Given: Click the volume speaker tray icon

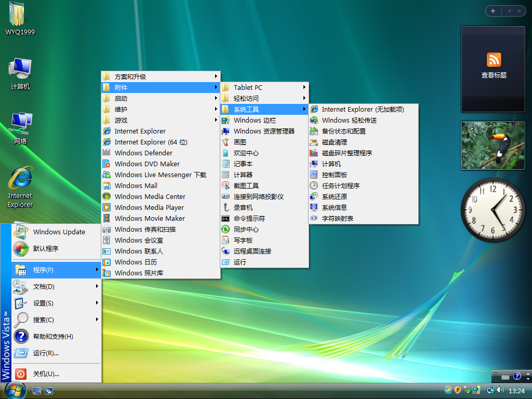Looking at the screenshot, I should tap(500, 390).
